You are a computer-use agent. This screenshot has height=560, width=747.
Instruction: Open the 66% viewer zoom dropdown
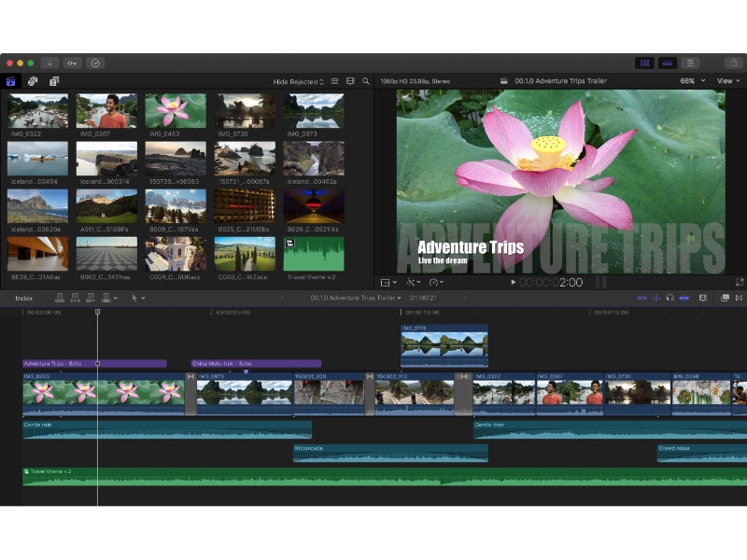pos(692,81)
